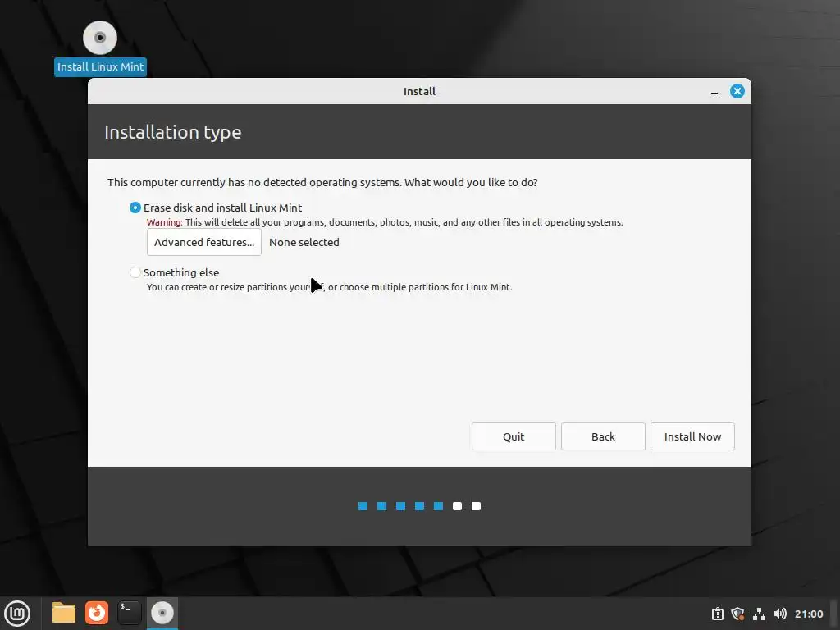The height and width of the screenshot is (630, 840).
Task: Open the Linux Mint start menu
Action: point(17,613)
